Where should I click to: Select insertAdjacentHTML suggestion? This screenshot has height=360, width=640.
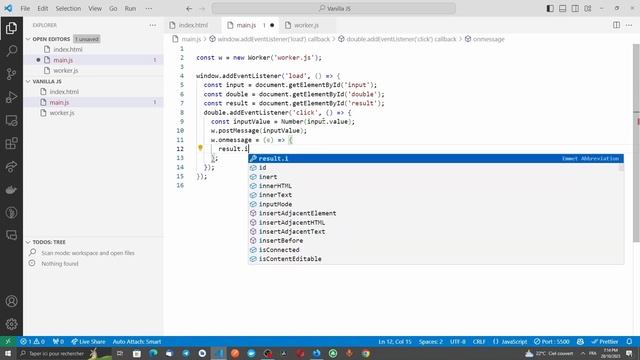436,222
